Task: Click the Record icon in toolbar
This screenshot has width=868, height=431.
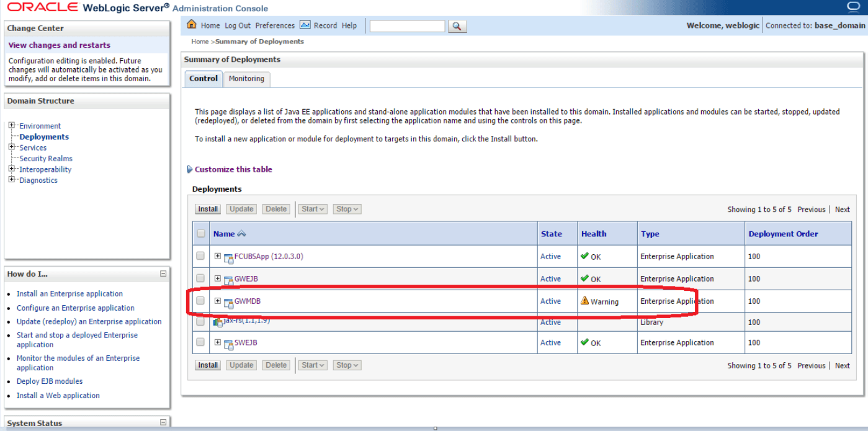Action: point(305,25)
